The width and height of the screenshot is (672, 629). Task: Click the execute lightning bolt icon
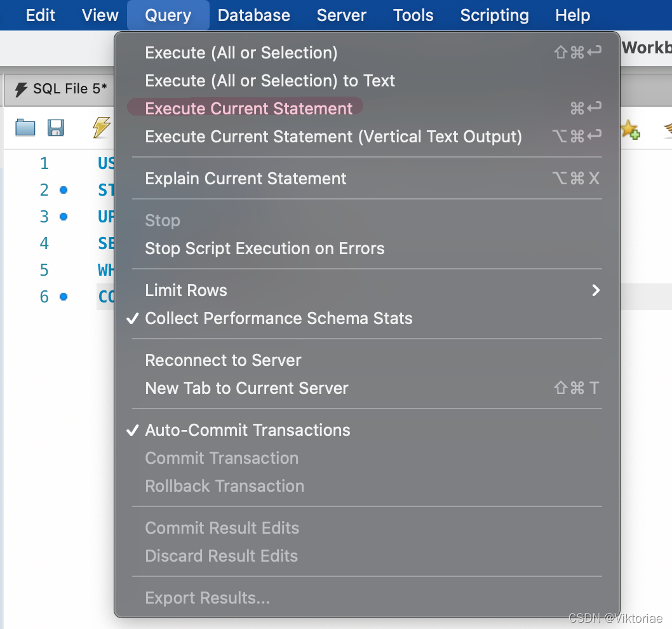[x=102, y=127]
